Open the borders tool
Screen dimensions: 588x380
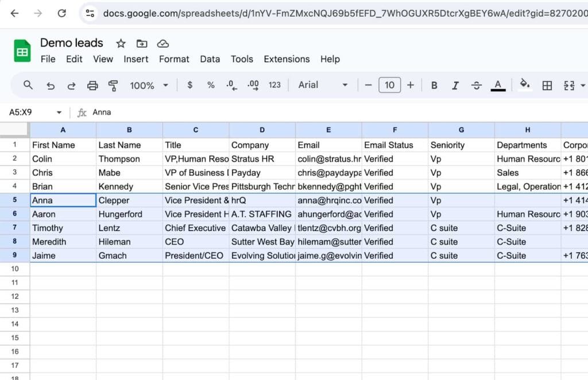(547, 85)
